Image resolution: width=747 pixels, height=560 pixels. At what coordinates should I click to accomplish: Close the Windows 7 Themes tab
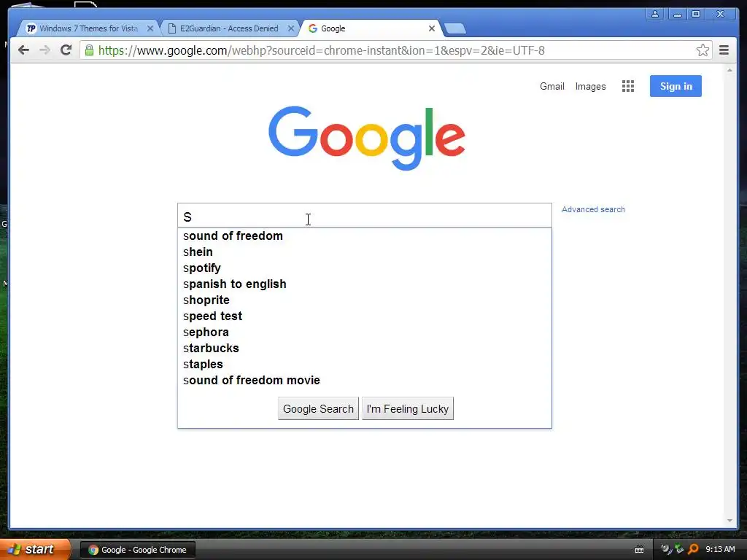click(x=150, y=28)
